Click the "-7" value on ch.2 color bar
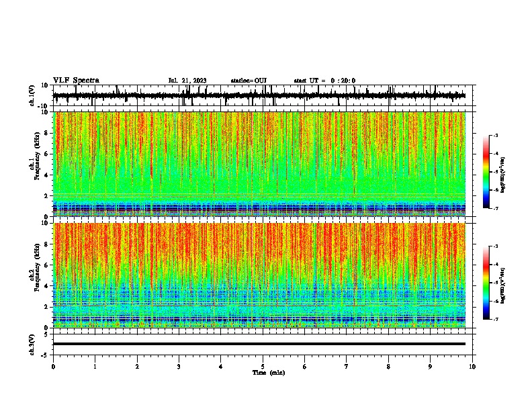Image resolution: width=532 pixels, height=411 pixels. (x=496, y=319)
